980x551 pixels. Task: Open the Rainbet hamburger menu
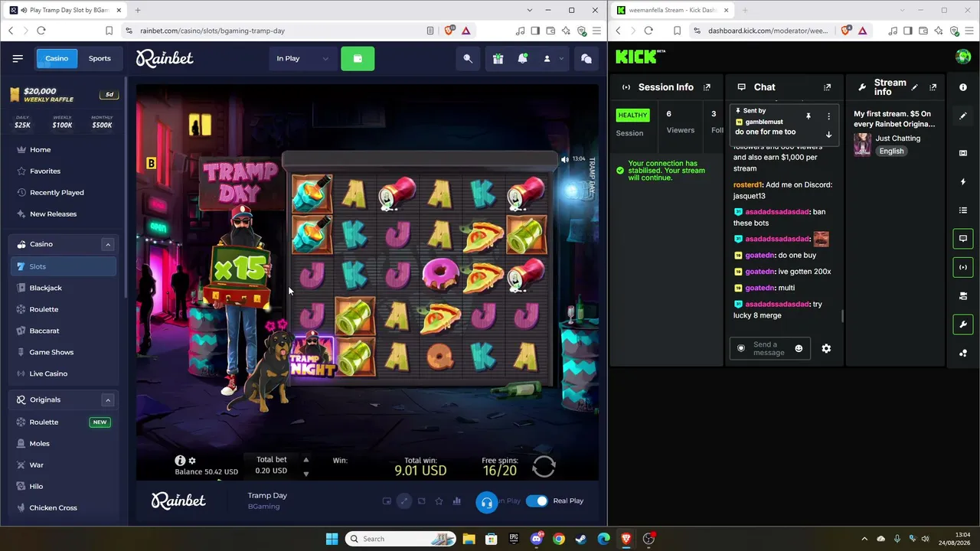pyautogui.click(x=18, y=58)
